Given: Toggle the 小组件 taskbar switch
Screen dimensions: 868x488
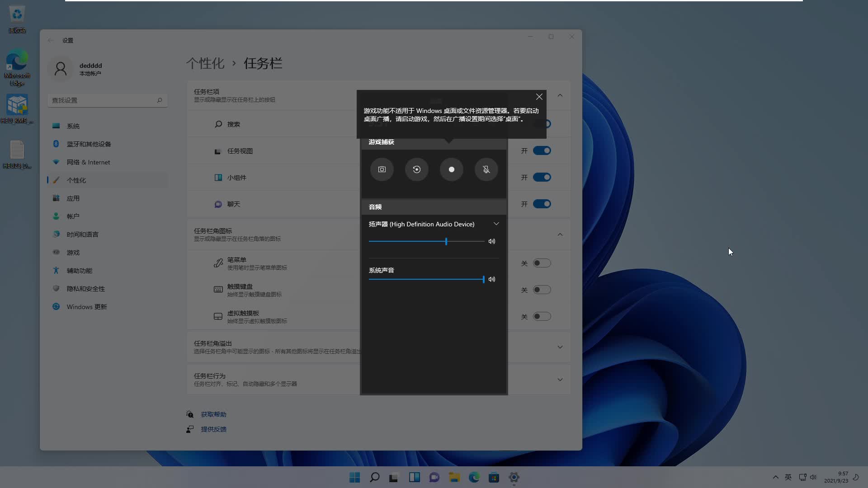Looking at the screenshot, I should pyautogui.click(x=542, y=177).
